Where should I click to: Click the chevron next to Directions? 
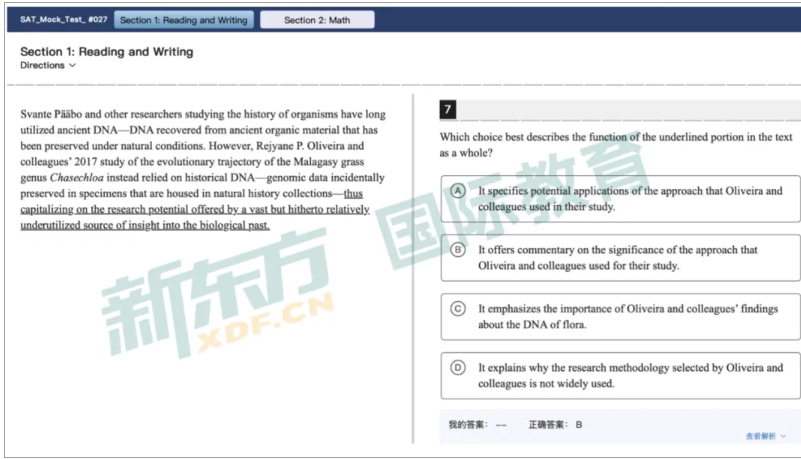click(x=72, y=66)
